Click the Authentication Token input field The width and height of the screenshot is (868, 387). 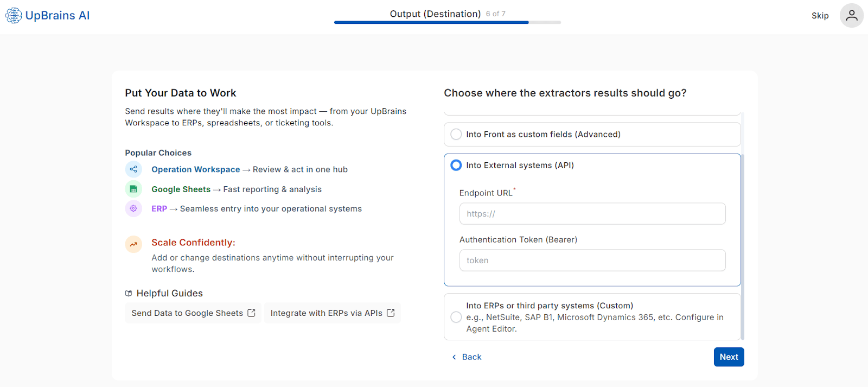[592, 261]
